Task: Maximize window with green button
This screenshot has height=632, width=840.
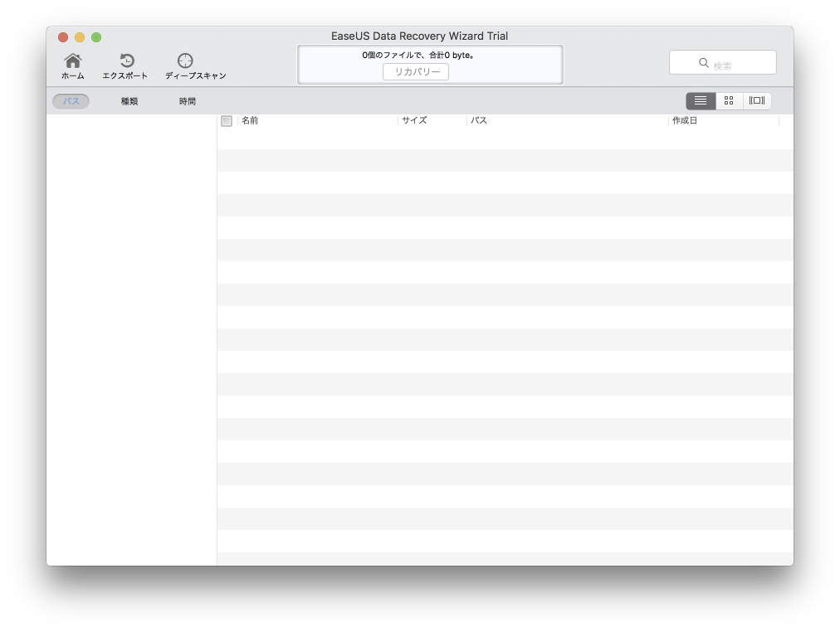Action: [x=96, y=37]
